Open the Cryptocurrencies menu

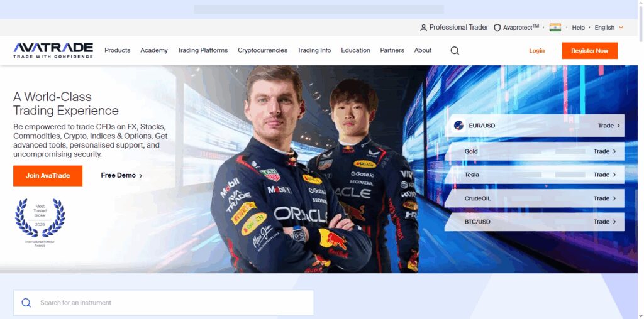262,50
